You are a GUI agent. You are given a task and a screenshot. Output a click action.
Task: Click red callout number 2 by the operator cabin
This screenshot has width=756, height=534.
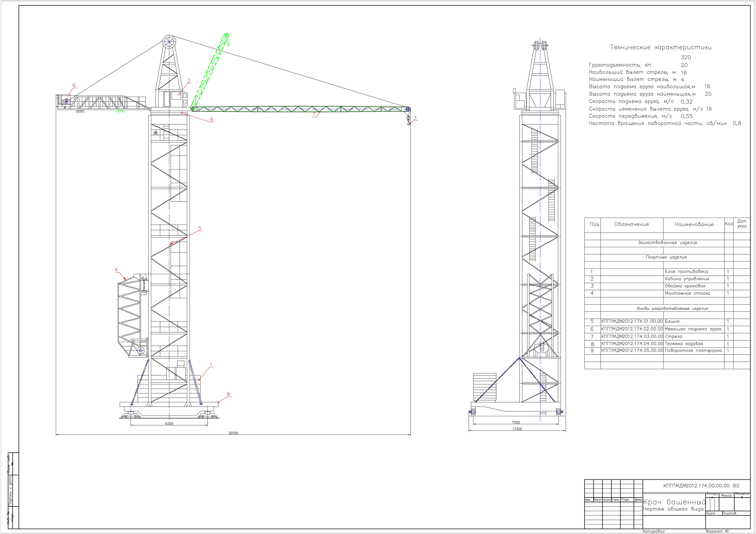tap(189, 81)
